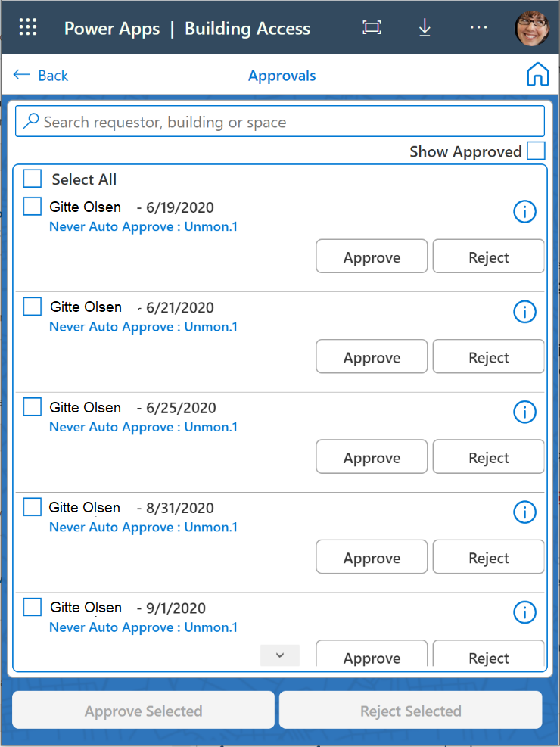This screenshot has width=560, height=747.
Task: Check the Select All checkbox
Action: coord(33,179)
